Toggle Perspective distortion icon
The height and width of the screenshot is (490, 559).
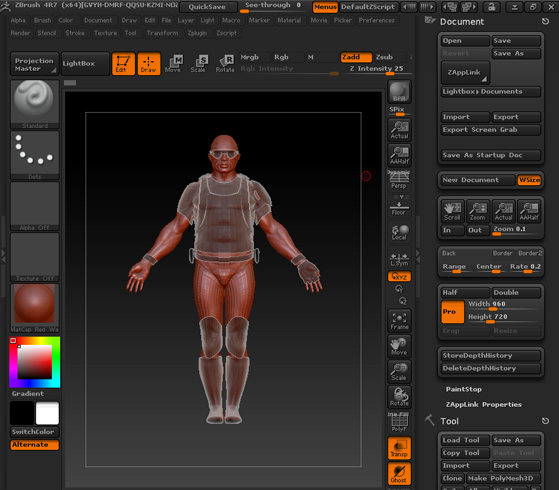tap(399, 180)
